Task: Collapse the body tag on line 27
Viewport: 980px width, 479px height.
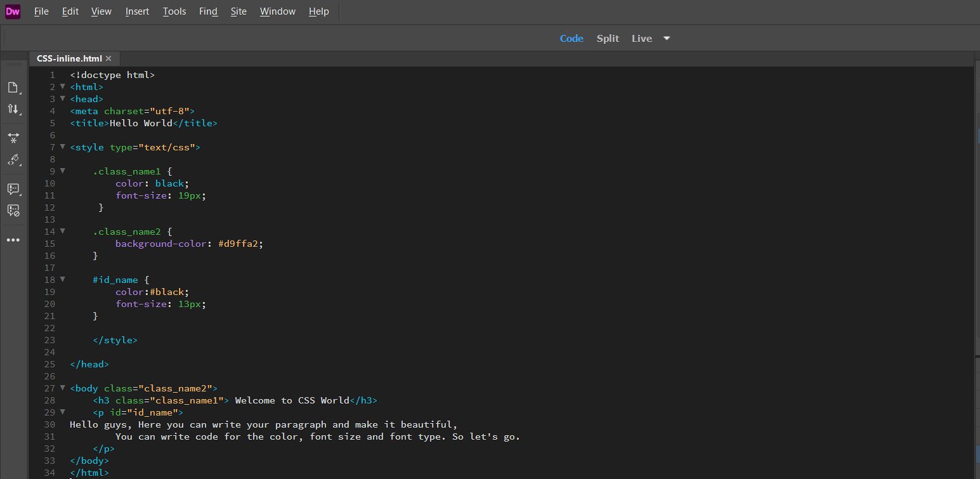Action: click(x=63, y=388)
